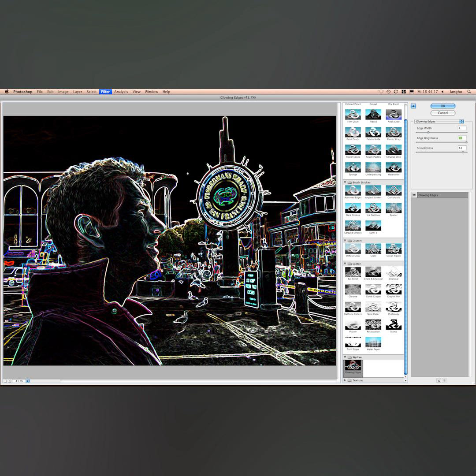Image resolution: width=476 pixels, height=476 pixels.
Task: Apply the Paint Daubs filter
Action: tap(353, 132)
